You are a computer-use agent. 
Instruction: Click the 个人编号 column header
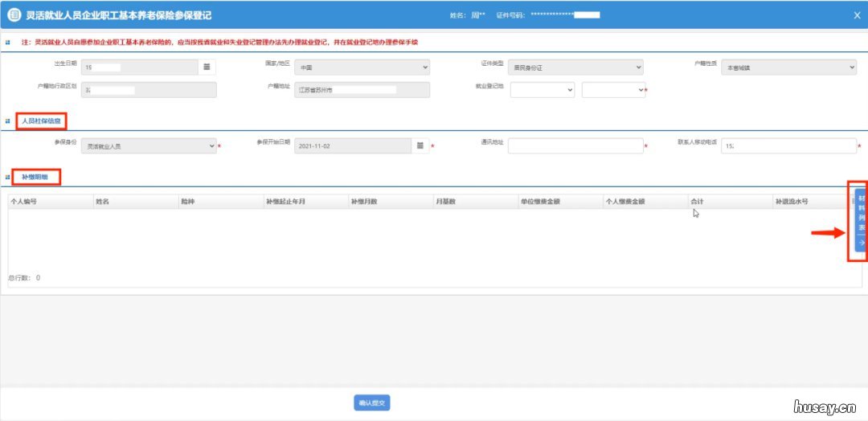(51, 202)
